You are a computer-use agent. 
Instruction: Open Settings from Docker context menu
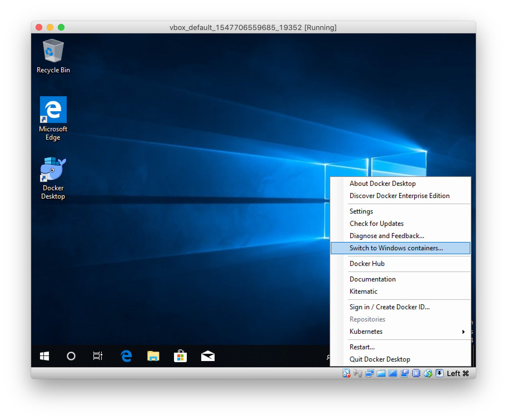tap(361, 211)
